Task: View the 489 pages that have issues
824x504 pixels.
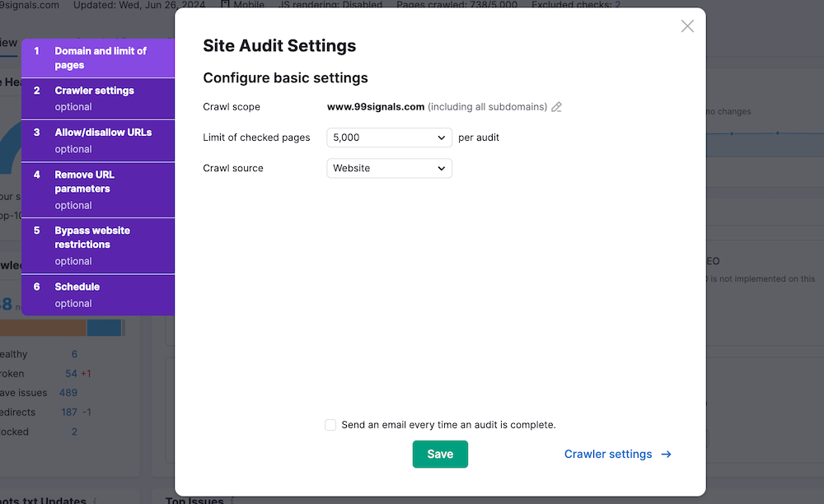Action: pos(68,393)
